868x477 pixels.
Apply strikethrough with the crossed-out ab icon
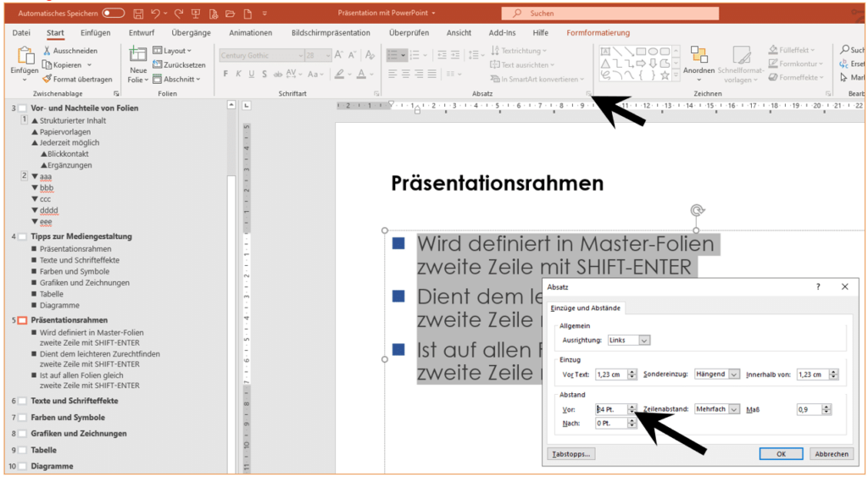tap(278, 74)
